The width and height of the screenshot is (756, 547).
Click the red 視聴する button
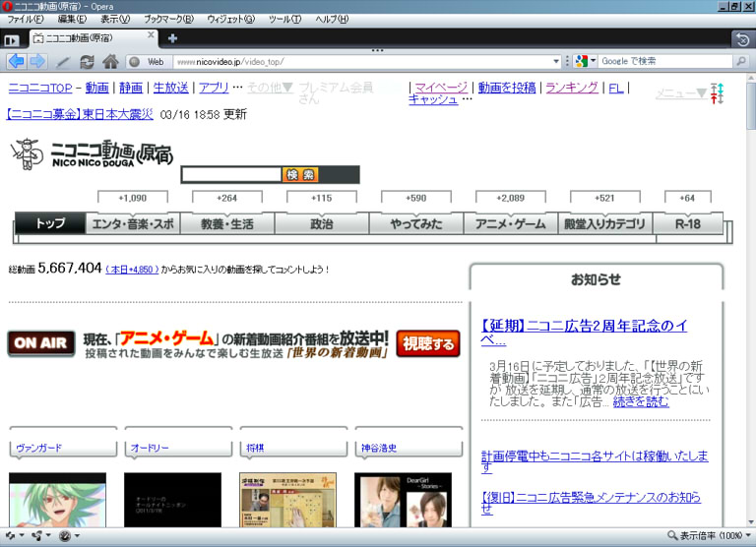click(x=428, y=343)
